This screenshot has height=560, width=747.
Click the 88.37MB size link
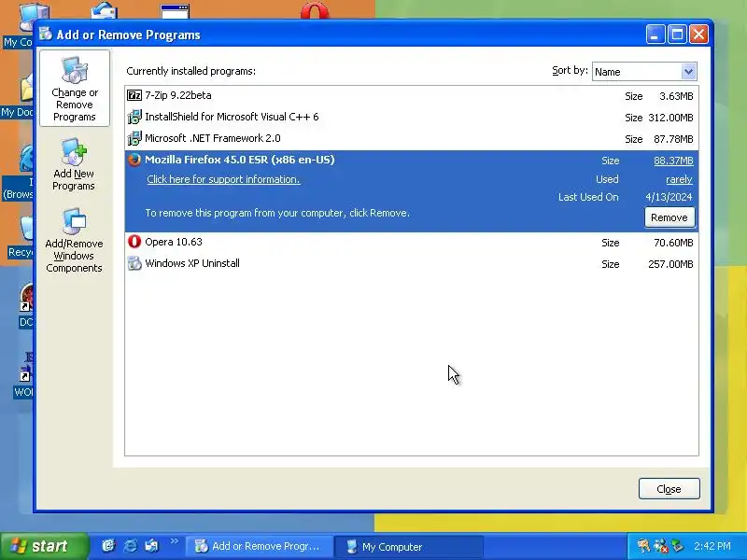pos(673,161)
